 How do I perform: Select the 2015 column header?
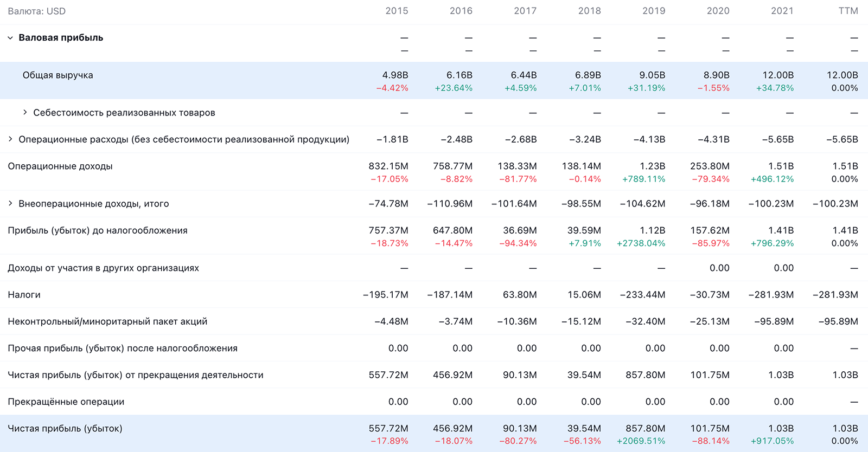[397, 11]
